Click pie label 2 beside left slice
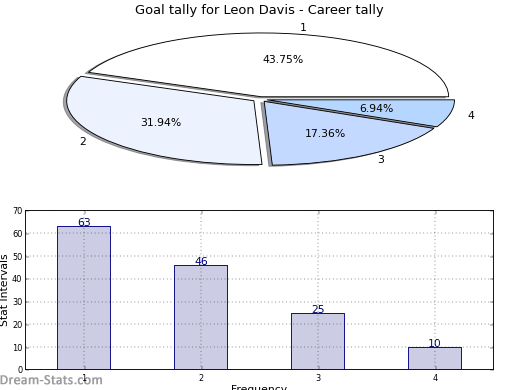 pyautogui.click(x=83, y=141)
